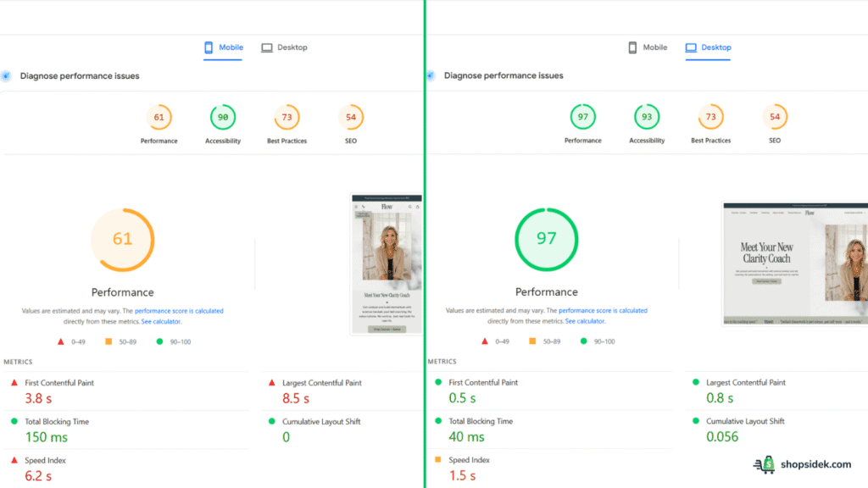Click the Best Practices 73 gauge on the left
868x488 pixels.
[287, 117]
